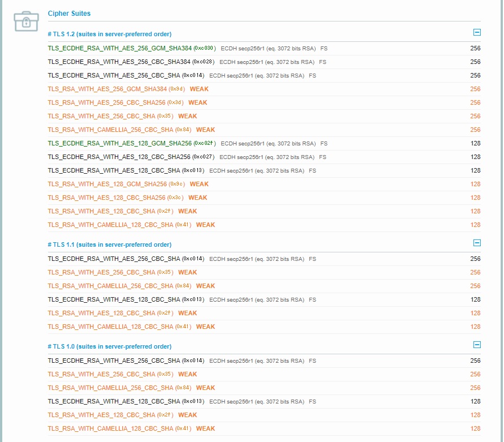
Task: Select TLS_ECDHE_RSA_WITH_AES_256_GCM_SHA384 suite name
Action: click(119, 48)
